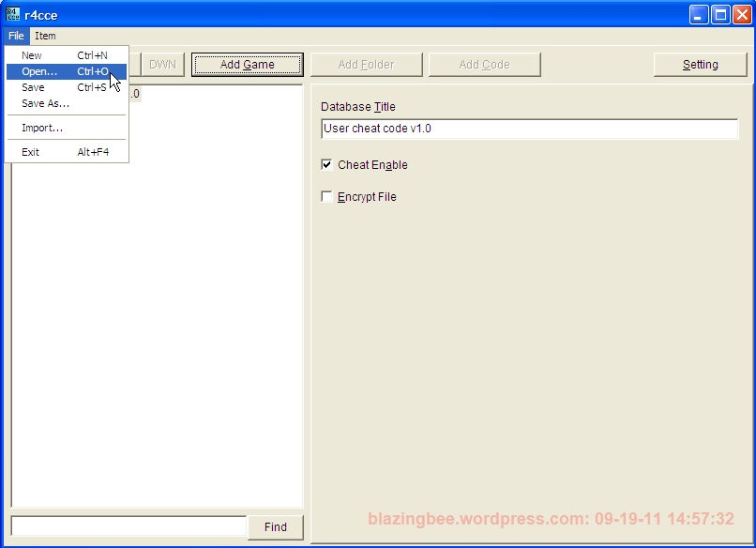
Task: Click the r4cce app icon in title bar
Action: (x=12, y=14)
